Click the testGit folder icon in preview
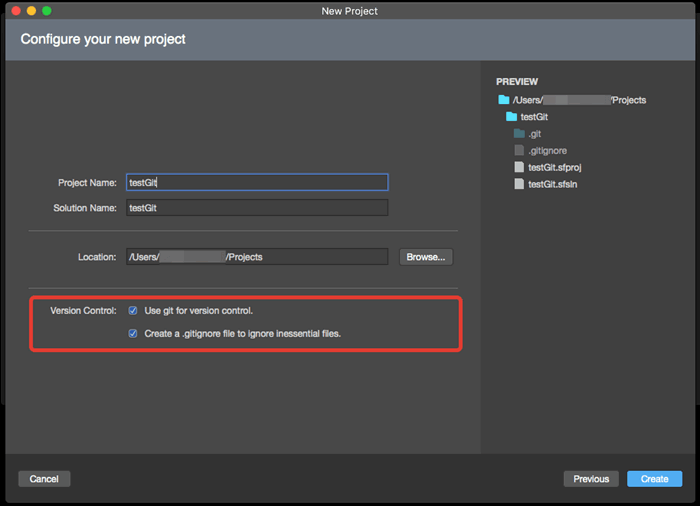The image size is (700, 507). (x=512, y=116)
